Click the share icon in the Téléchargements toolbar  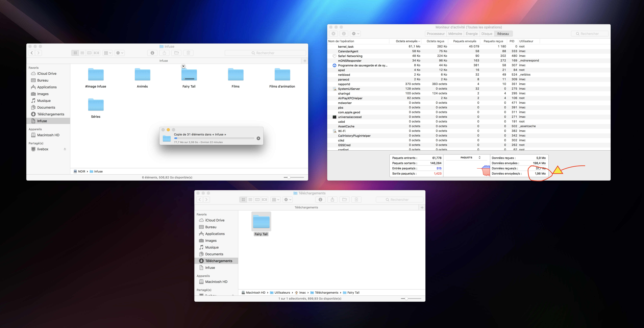coord(332,200)
